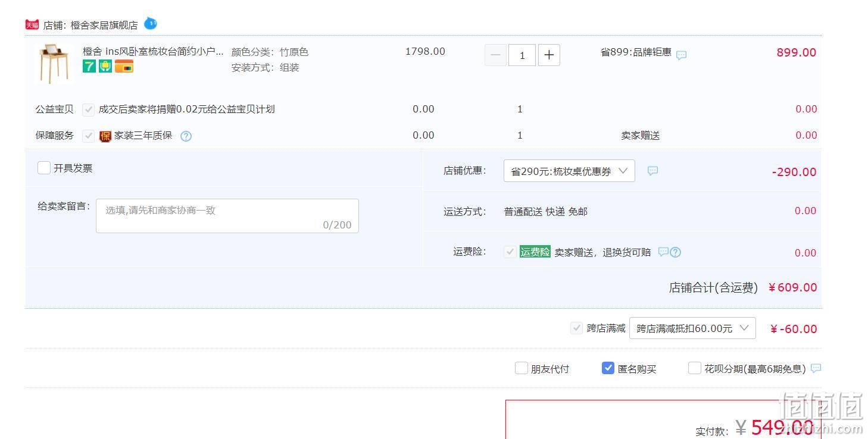
Task: Increase quantity with the plus button
Action: (x=549, y=55)
